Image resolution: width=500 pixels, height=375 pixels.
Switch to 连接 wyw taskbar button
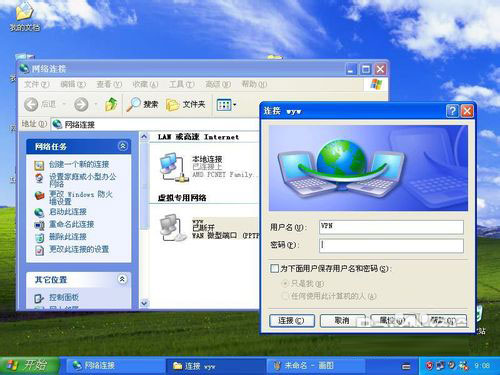216,366
